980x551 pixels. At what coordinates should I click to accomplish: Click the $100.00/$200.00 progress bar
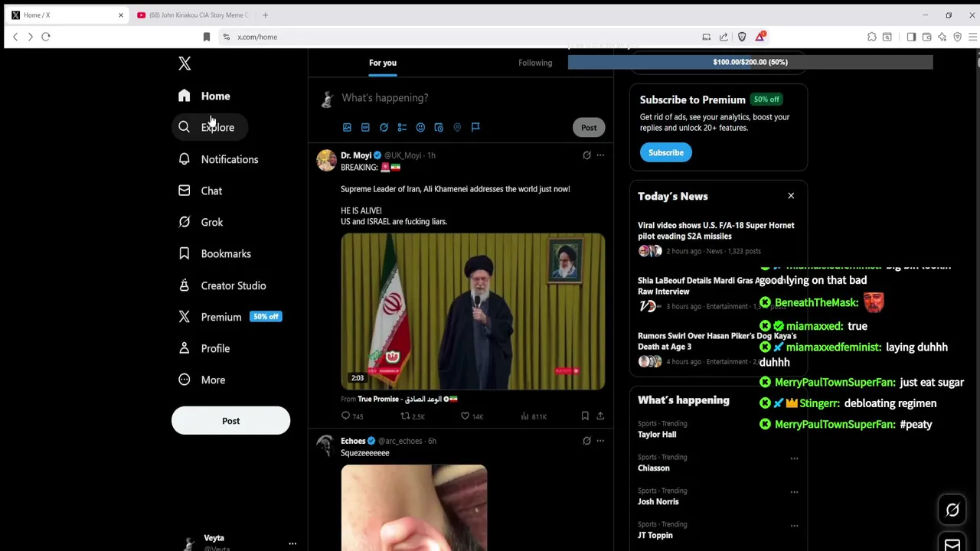pyautogui.click(x=750, y=62)
